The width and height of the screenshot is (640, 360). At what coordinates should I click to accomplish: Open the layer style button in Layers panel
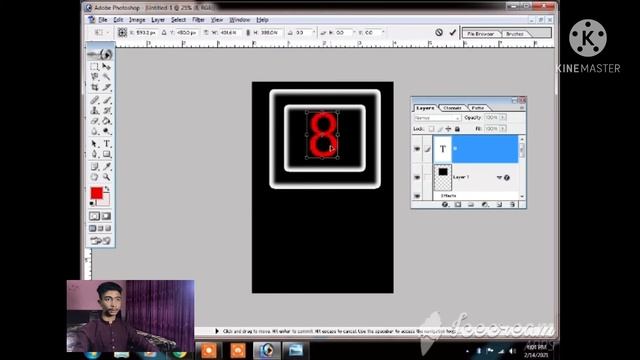coord(445,204)
